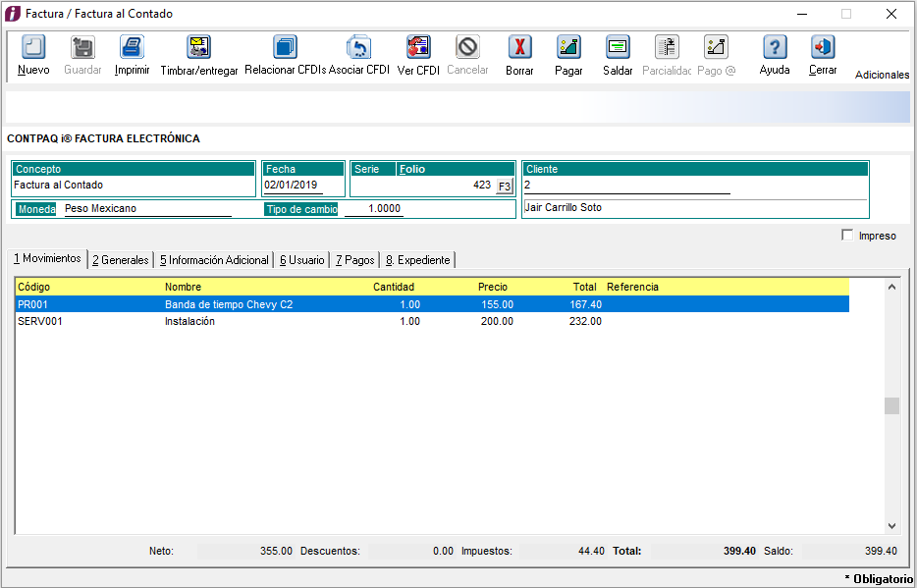Viewport: 917px width, 588px height.
Task: Open Relacionar CFDIs tool
Action: tap(285, 48)
